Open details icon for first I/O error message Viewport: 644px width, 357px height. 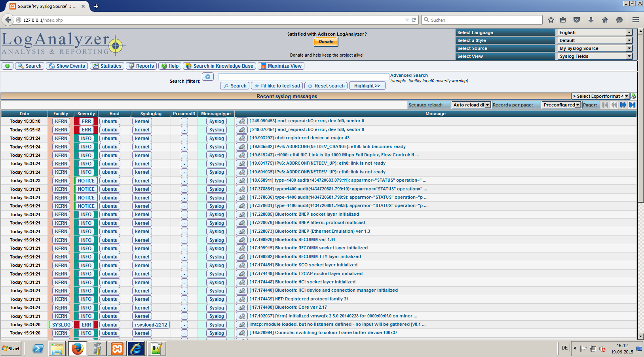pyautogui.click(x=241, y=122)
